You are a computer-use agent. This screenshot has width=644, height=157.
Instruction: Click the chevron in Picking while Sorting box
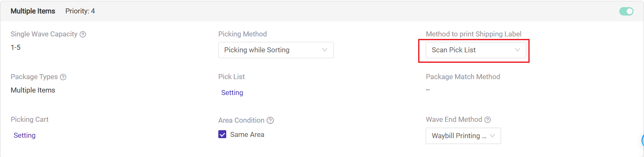(325, 50)
